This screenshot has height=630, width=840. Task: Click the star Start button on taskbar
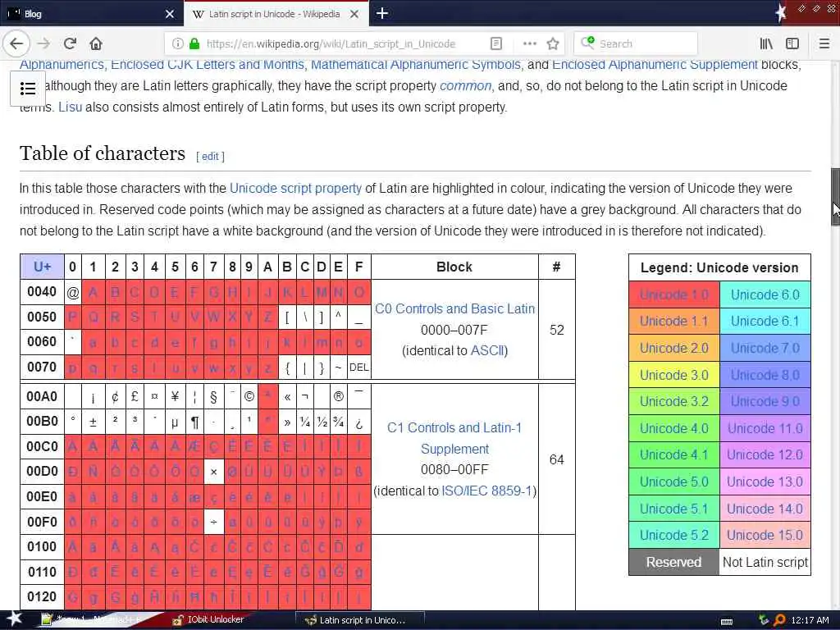pyautogui.click(x=15, y=619)
